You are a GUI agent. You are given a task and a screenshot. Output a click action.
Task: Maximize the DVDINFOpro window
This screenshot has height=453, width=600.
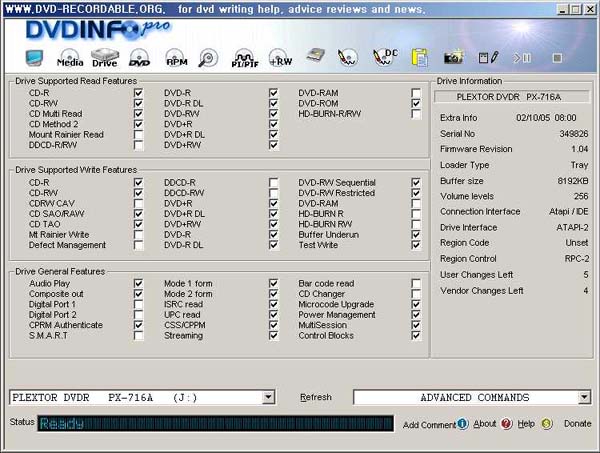576,9
